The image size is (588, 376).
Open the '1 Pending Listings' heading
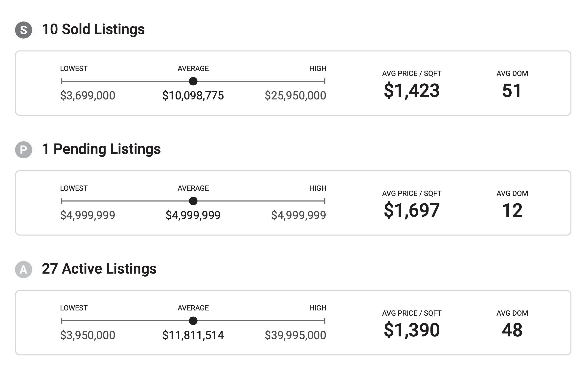click(x=101, y=149)
